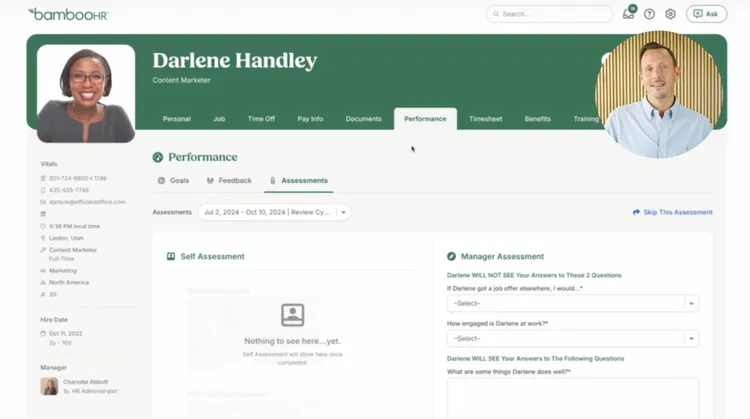The width and height of the screenshot is (750, 419).
Task: Click Darlene Handley's profile photo
Action: (86, 94)
